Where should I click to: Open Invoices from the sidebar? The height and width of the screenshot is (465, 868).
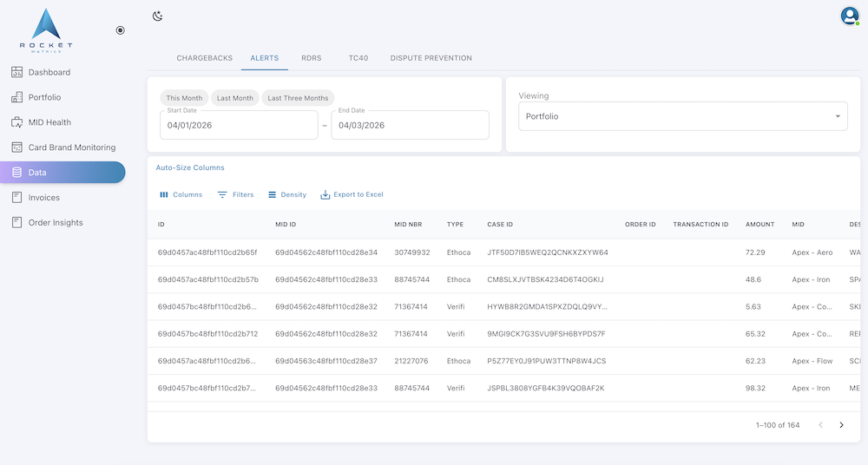(43, 198)
